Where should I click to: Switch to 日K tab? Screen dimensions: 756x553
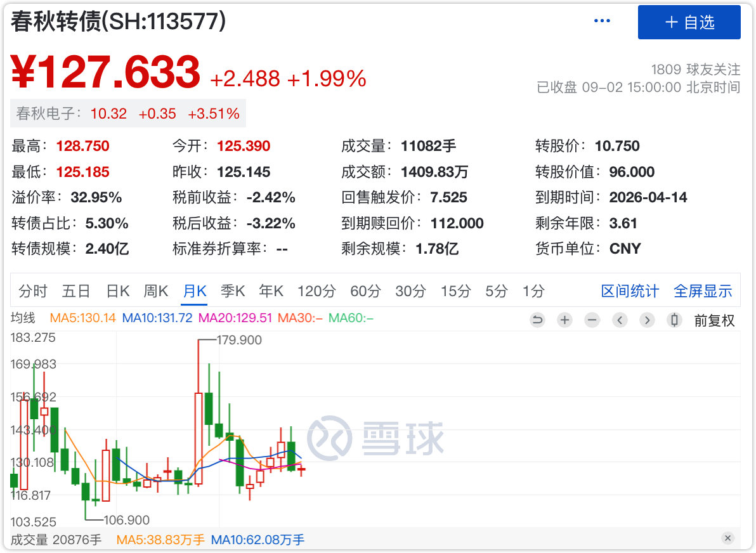(117, 290)
